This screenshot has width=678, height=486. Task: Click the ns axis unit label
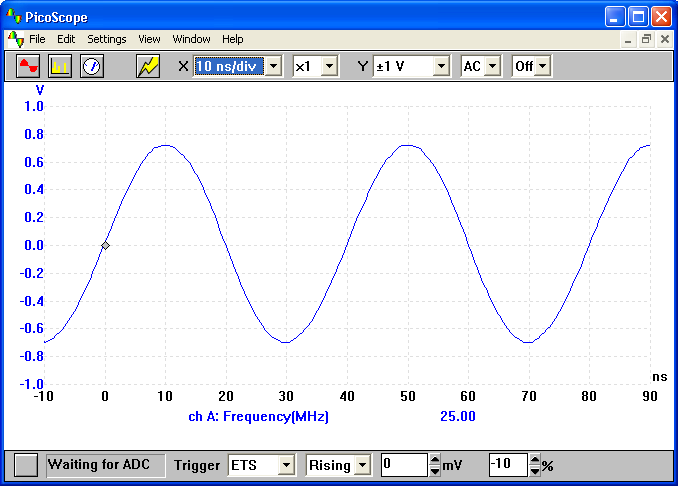click(660, 377)
